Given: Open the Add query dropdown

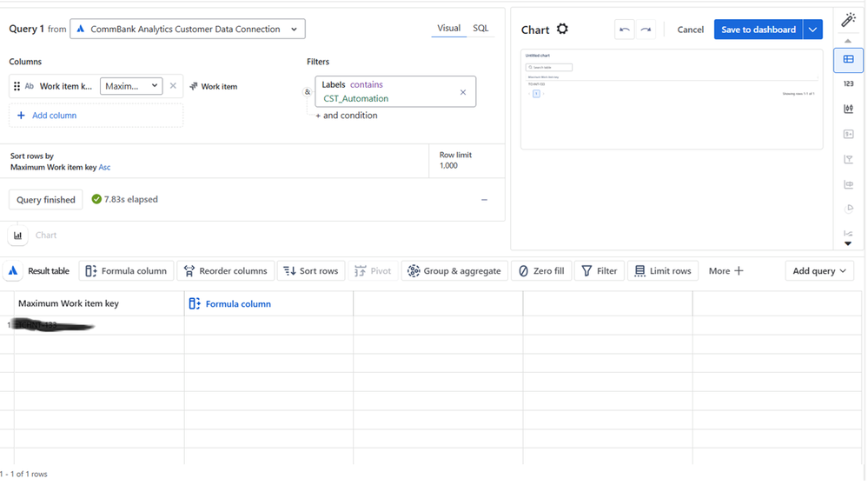Looking at the screenshot, I should click(819, 270).
